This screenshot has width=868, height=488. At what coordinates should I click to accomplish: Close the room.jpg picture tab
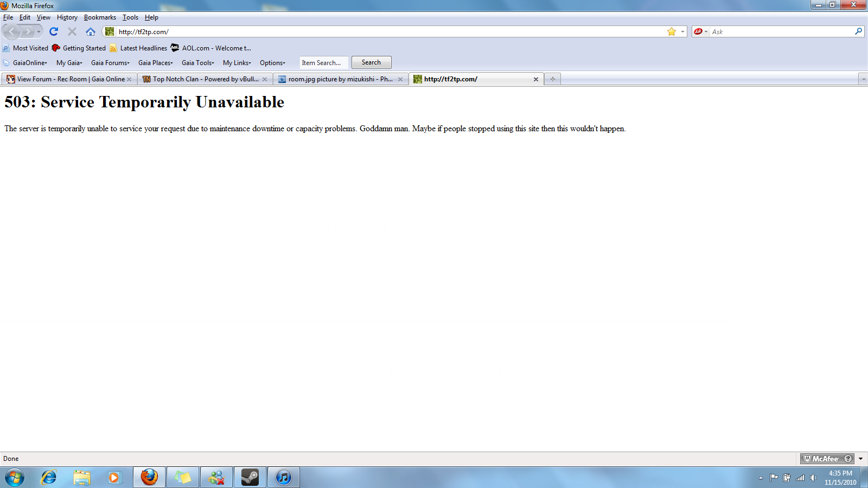[x=400, y=79]
